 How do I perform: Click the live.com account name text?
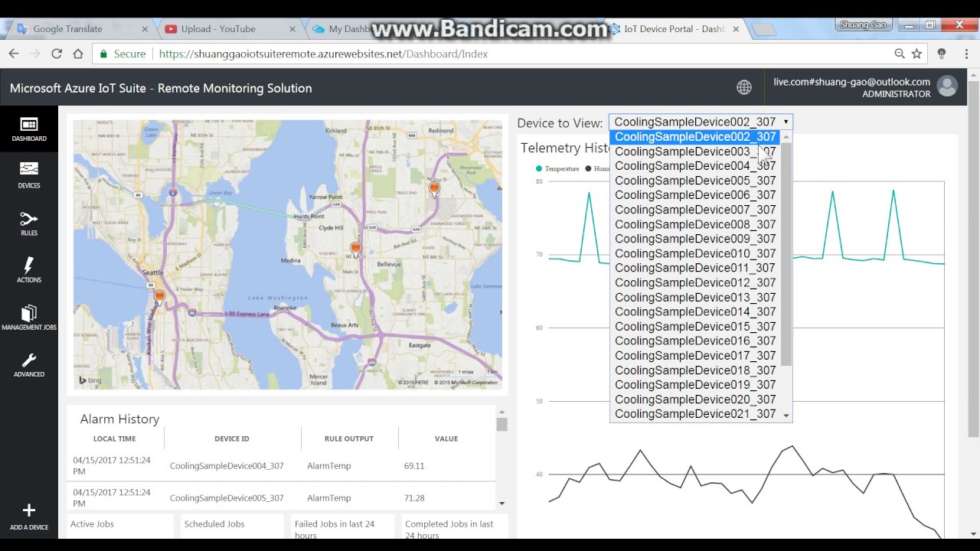[851, 82]
